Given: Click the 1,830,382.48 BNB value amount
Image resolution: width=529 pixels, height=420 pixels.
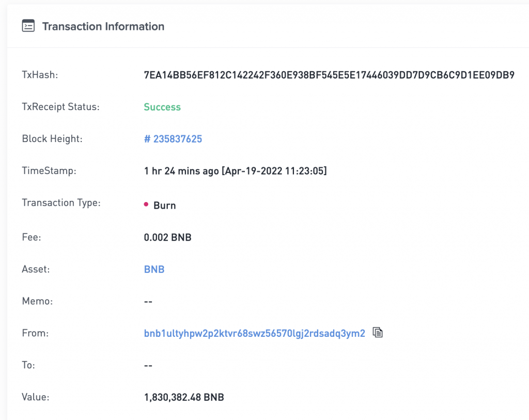Looking at the screenshot, I should point(184,397).
